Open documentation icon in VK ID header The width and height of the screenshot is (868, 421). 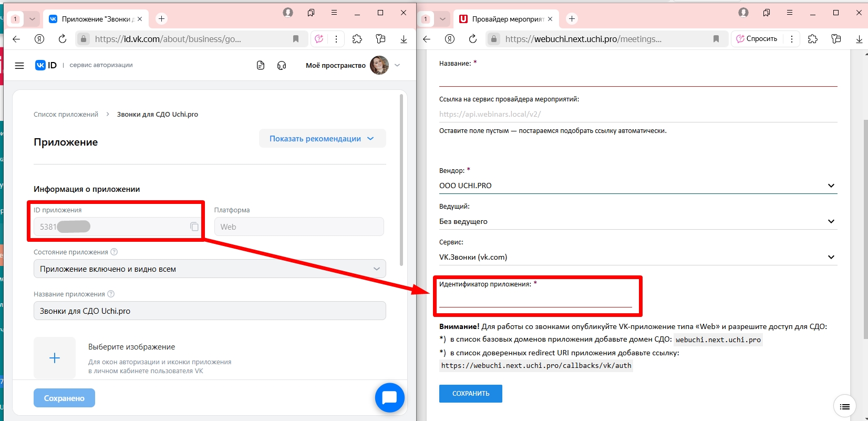coord(261,65)
